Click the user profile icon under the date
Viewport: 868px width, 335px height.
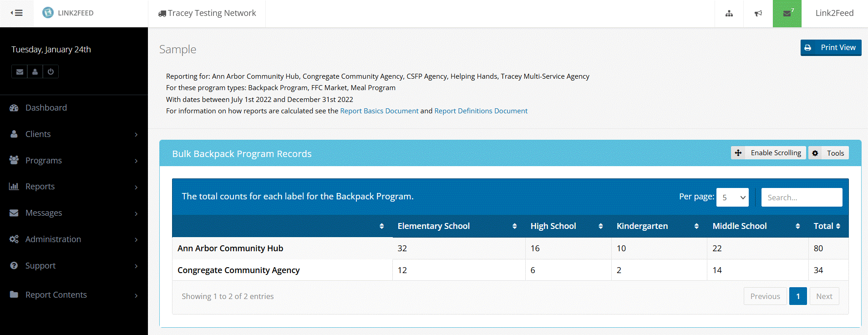[x=35, y=71]
